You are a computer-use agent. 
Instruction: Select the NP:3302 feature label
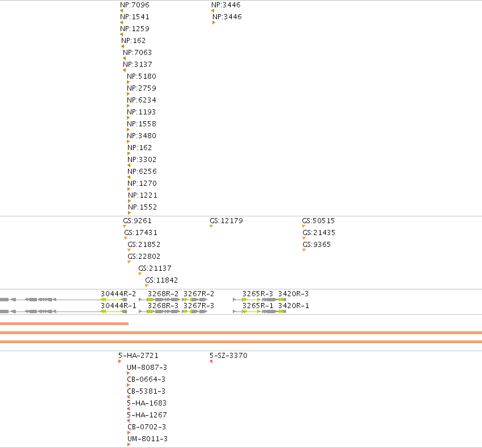142,160
